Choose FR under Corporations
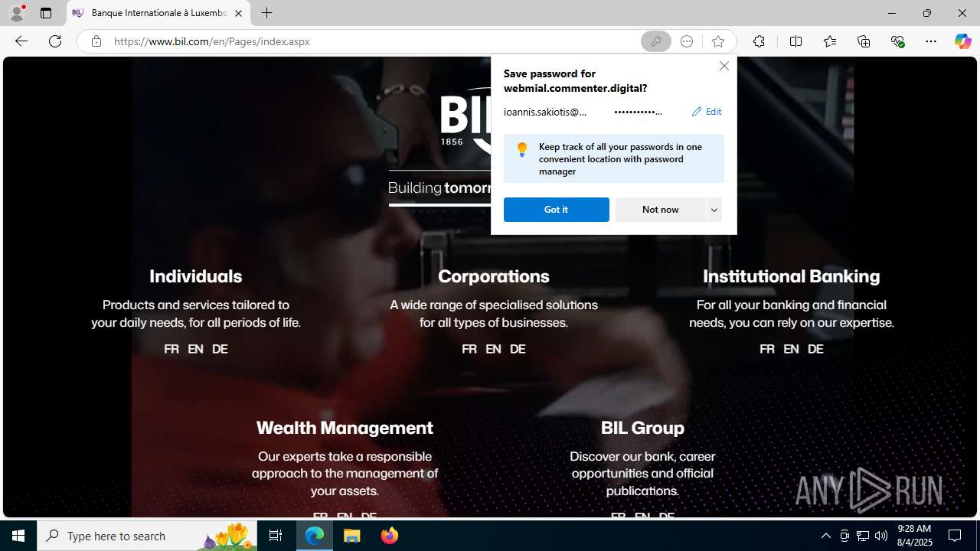 [x=469, y=349]
